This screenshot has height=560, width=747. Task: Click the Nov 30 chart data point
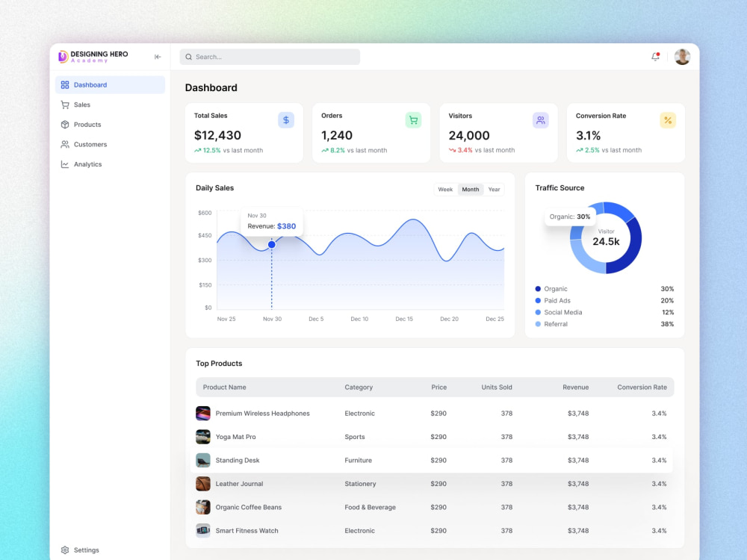click(272, 244)
